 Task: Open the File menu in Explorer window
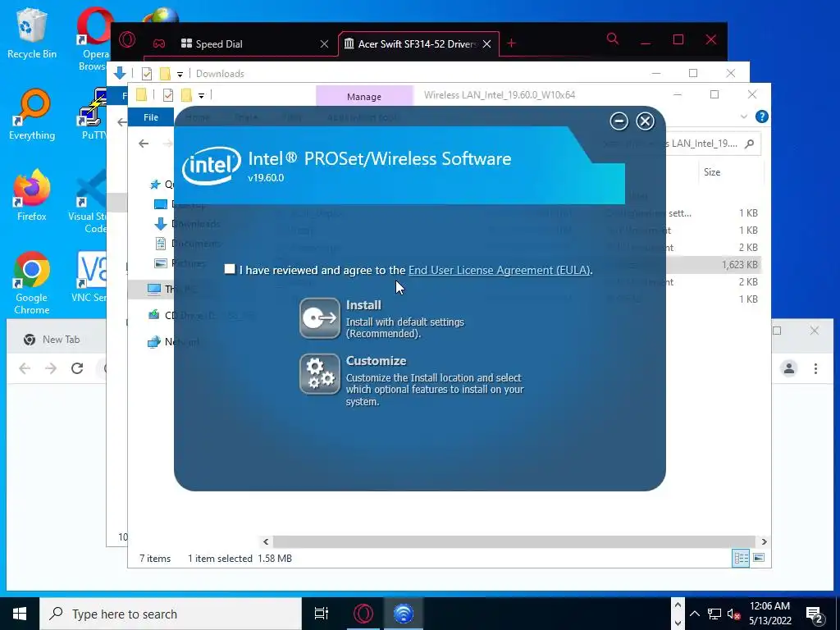coord(151,117)
